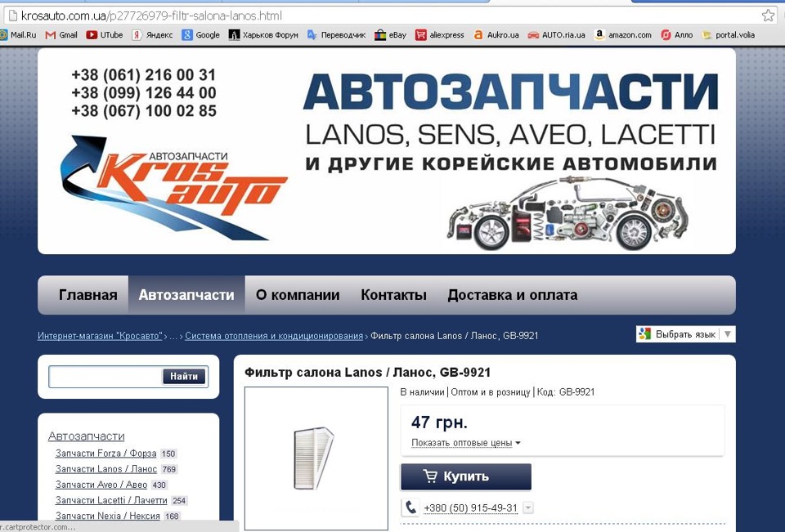Viewport: 785px width, 532px height.
Task: Open Запчасти Aveo / Авео category
Action: point(101,485)
